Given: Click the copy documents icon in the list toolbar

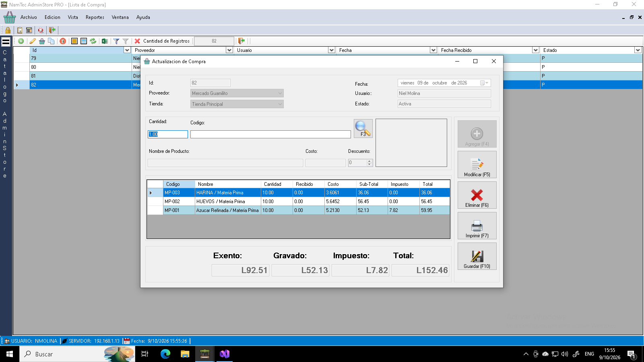Looking at the screenshot, I should click(51, 41).
